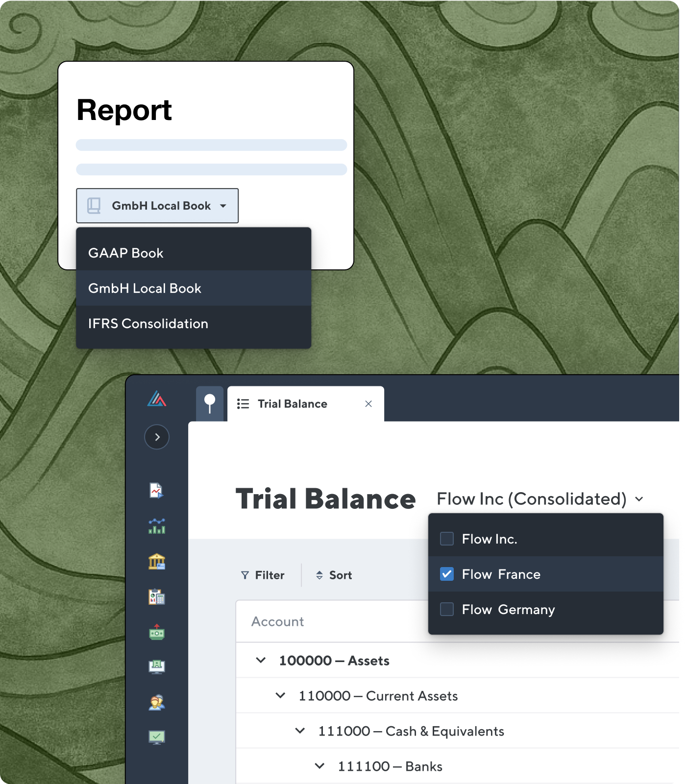Click the list icon on the Trial Balance tab

[243, 404]
